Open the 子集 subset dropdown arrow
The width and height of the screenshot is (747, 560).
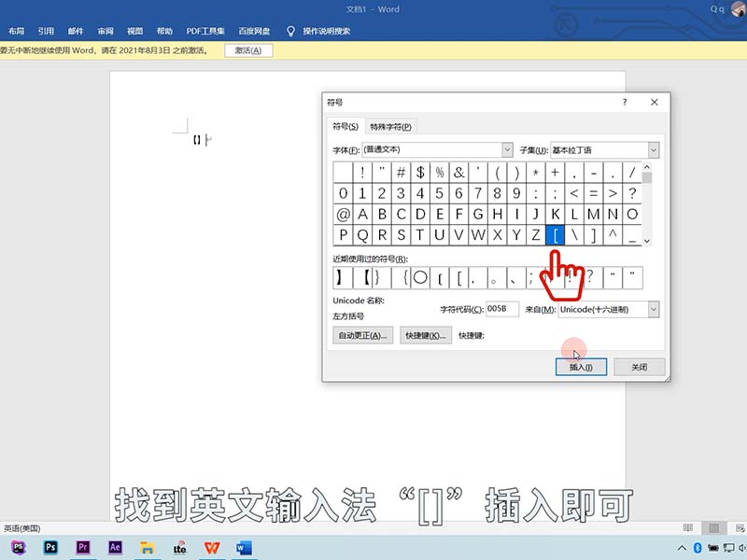654,150
